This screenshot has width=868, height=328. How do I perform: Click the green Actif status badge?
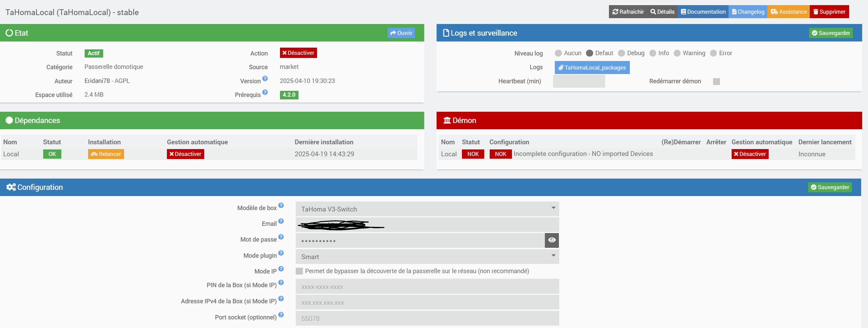[x=94, y=53]
